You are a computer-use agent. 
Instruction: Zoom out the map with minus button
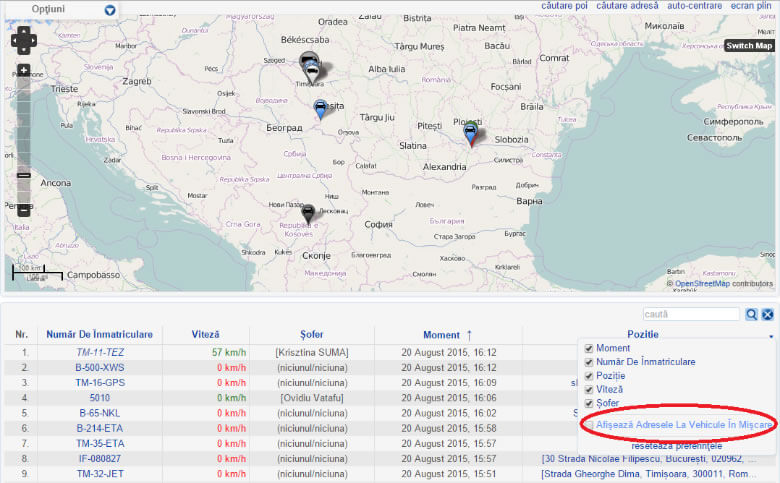(x=24, y=209)
